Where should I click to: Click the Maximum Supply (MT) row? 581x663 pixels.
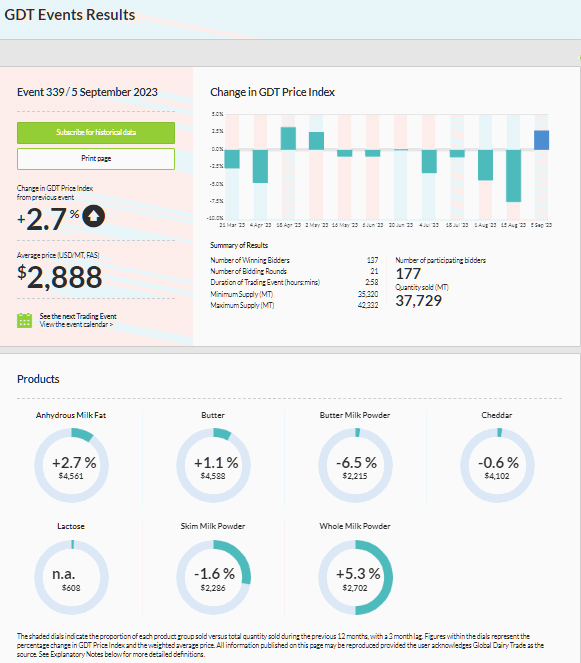pyautogui.click(x=294, y=305)
